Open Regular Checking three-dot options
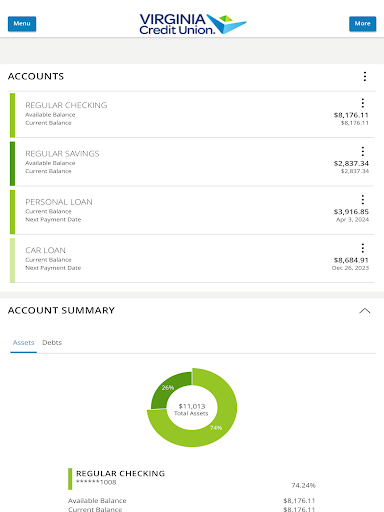 363,103
